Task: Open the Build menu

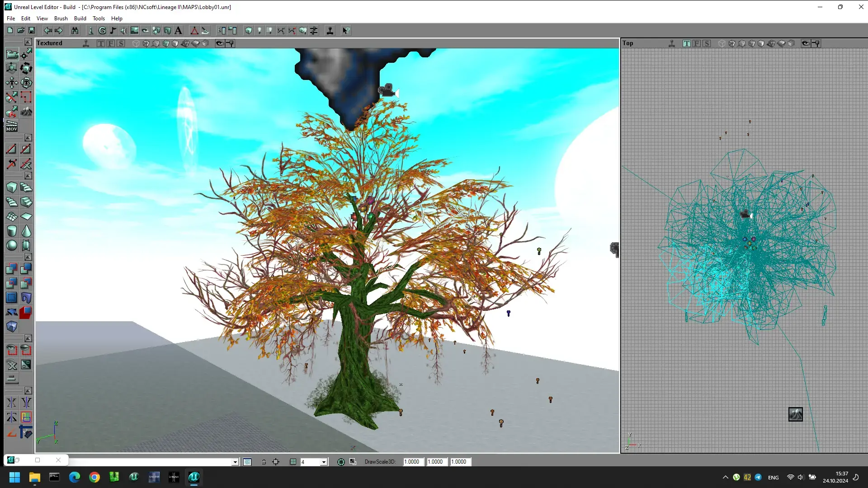Action: (x=80, y=19)
